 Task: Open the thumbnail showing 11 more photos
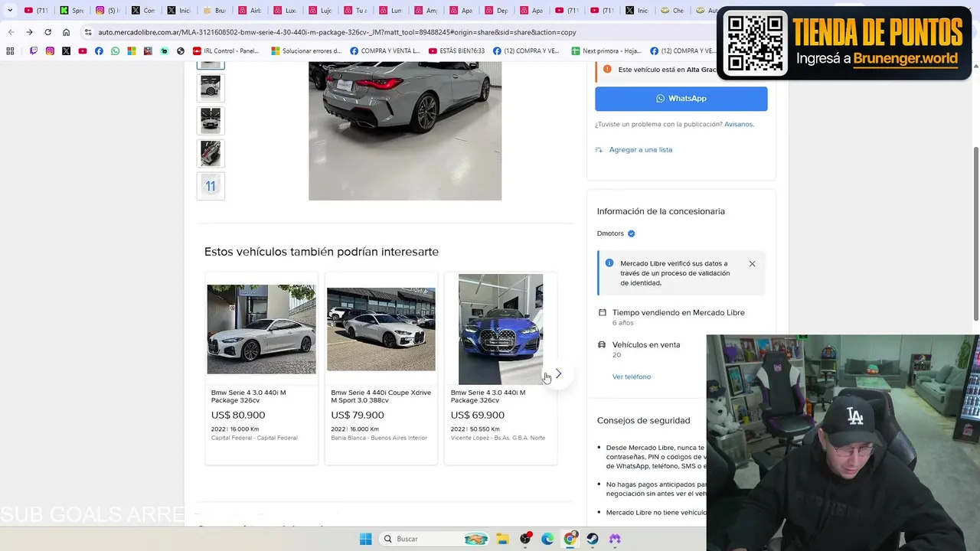click(211, 186)
